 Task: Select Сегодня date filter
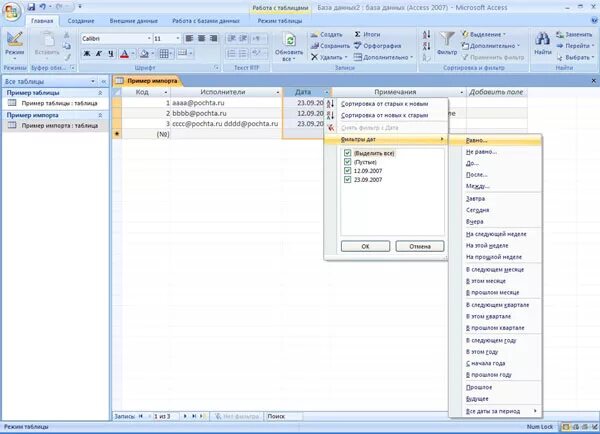495,210
